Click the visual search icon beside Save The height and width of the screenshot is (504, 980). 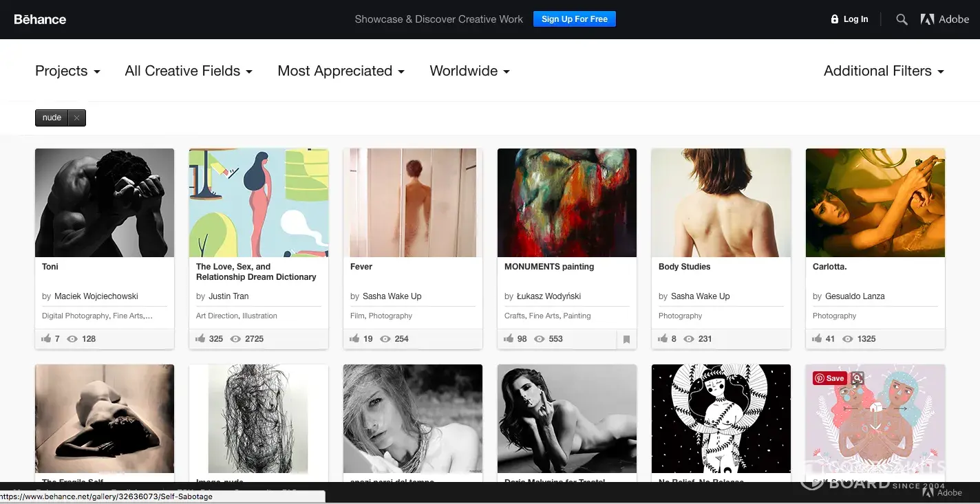tap(857, 378)
